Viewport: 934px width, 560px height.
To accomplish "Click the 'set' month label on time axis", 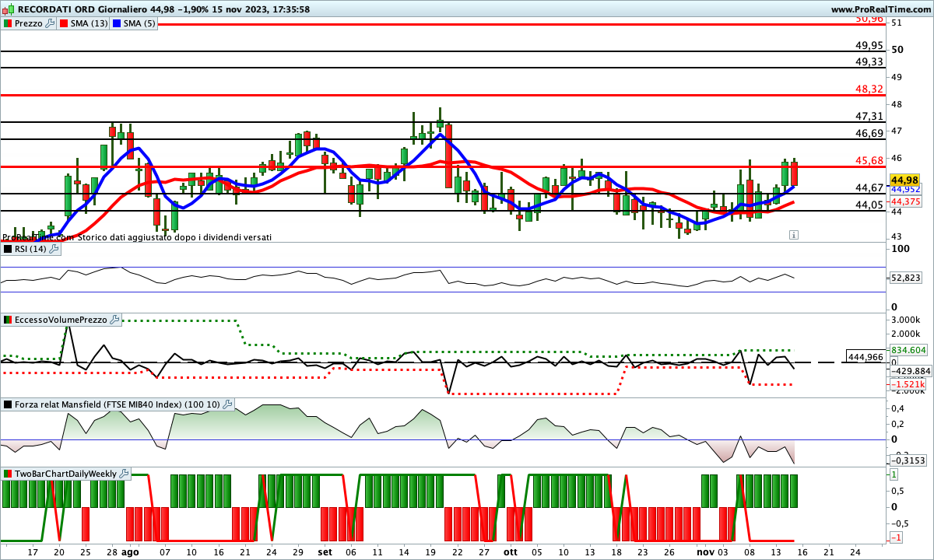I will click(325, 551).
